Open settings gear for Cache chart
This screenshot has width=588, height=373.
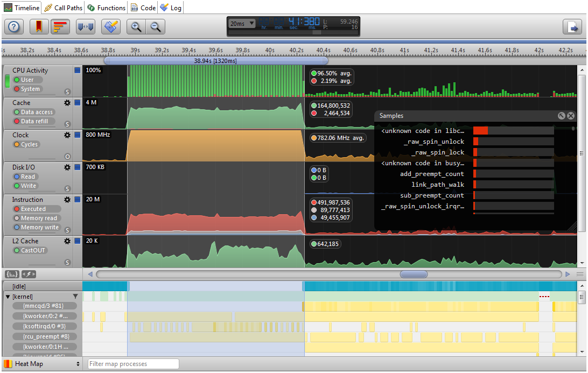pyautogui.click(x=67, y=103)
